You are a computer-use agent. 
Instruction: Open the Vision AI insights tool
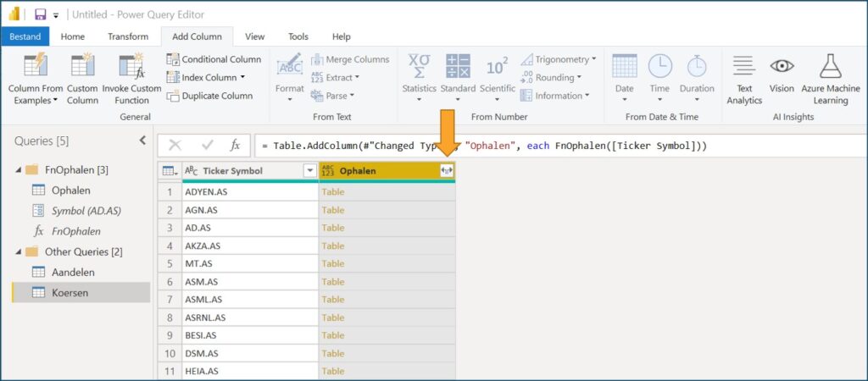(782, 66)
